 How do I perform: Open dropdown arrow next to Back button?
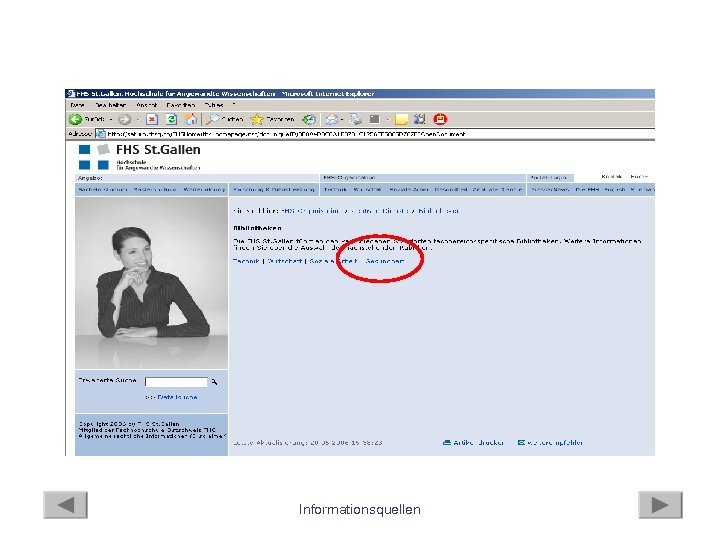pos(111,119)
